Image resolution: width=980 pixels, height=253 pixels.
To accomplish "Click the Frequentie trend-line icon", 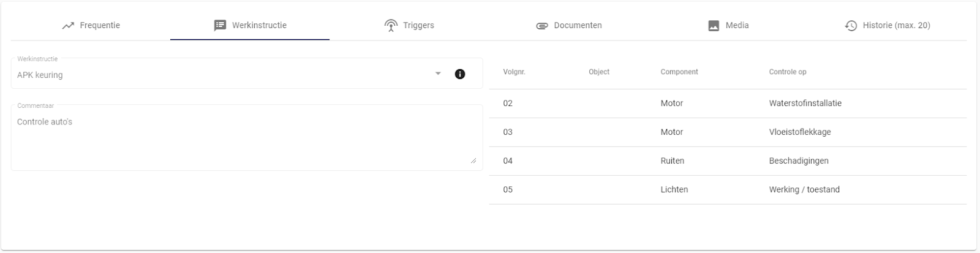I will click(68, 26).
